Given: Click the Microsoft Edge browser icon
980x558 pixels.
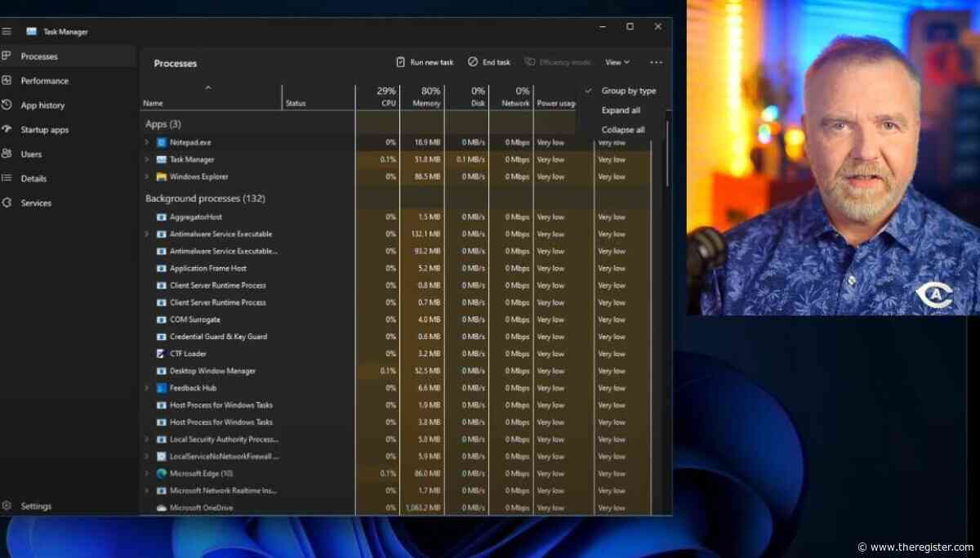Looking at the screenshot, I should pyautogui.click(x=161, y=473).
